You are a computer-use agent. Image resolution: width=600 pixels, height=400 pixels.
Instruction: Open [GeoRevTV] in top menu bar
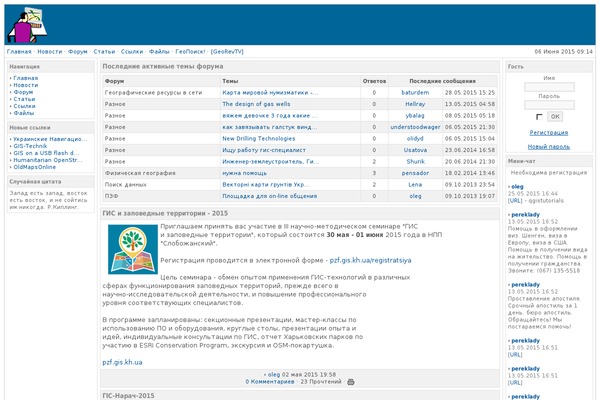pyautogui.click(x=227, y=52)
